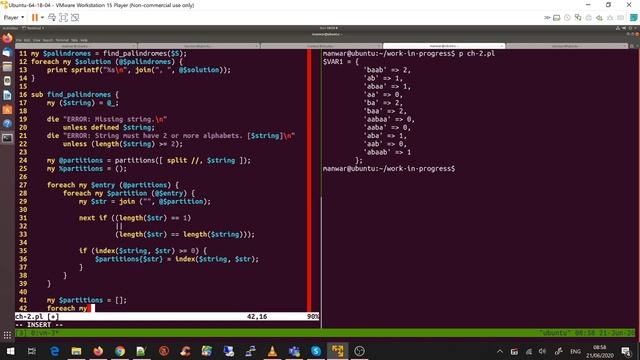The width and height of the screenshot is (640, 360).
Task: Click the printer device icon in VMware toolbar
Action: tap(589, 18)
